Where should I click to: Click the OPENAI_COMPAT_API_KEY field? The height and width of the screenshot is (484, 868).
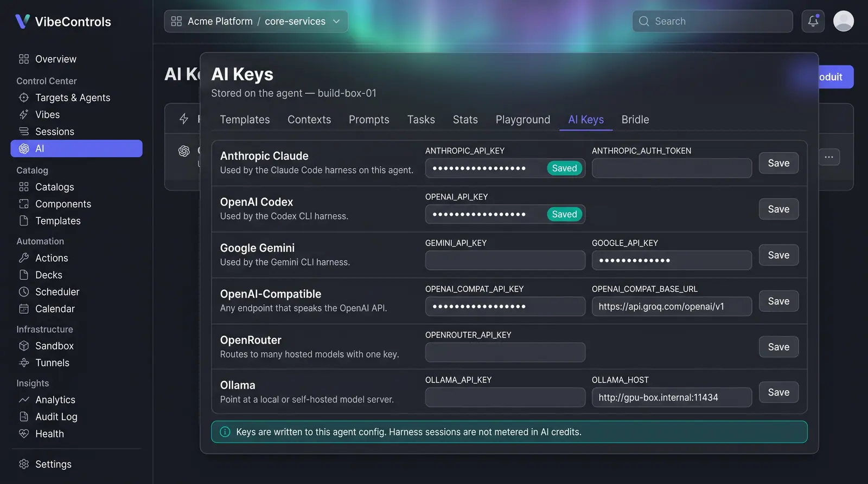[x=505, y=306]
